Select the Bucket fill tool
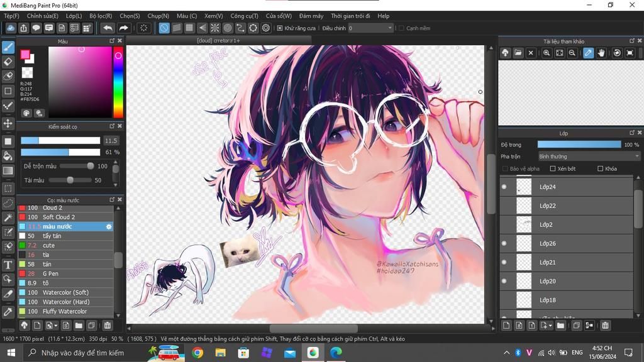The image size is (644, 362). point(8,156)
